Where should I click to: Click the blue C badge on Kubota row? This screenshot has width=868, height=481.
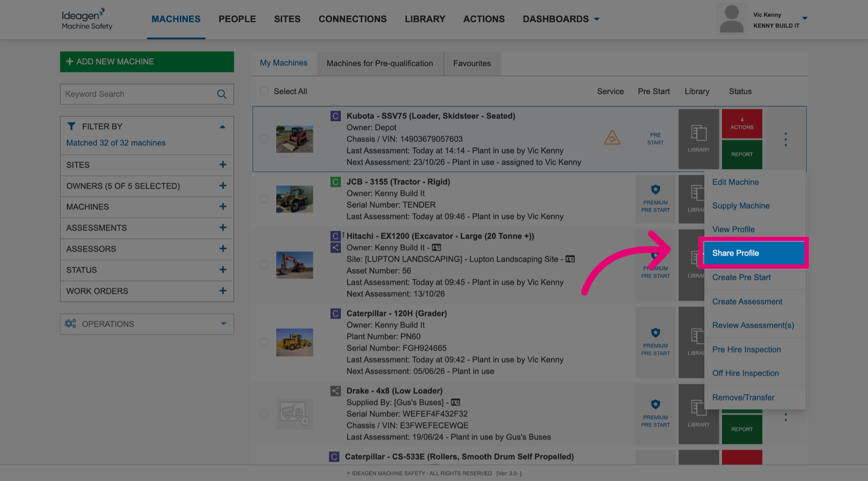(335, 116)
